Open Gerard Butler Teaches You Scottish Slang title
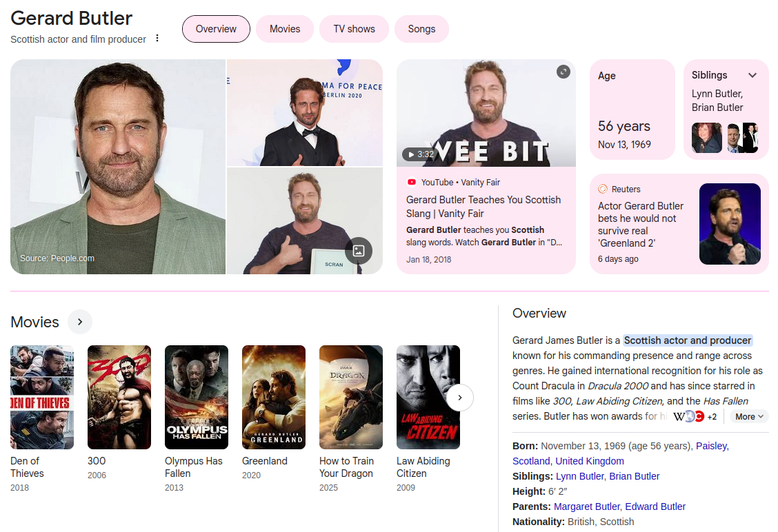Viewport: 778px width, 532px height. click(x=483, y=207)
